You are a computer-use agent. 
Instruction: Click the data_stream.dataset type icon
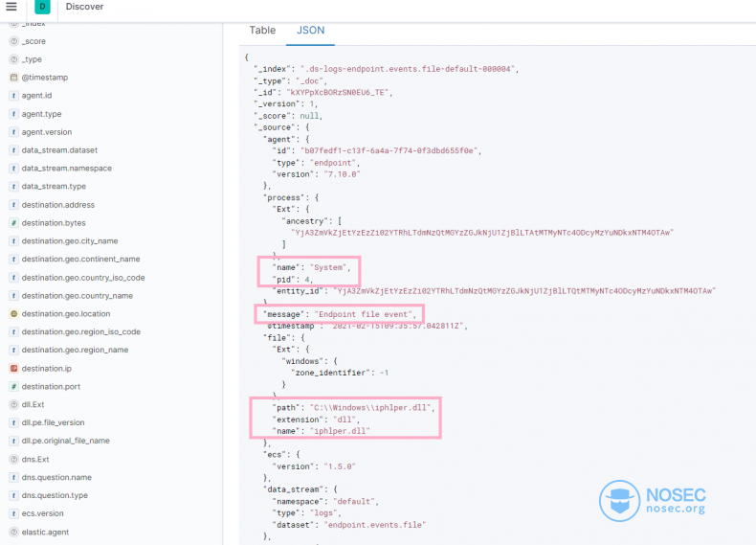click(14, 150)
